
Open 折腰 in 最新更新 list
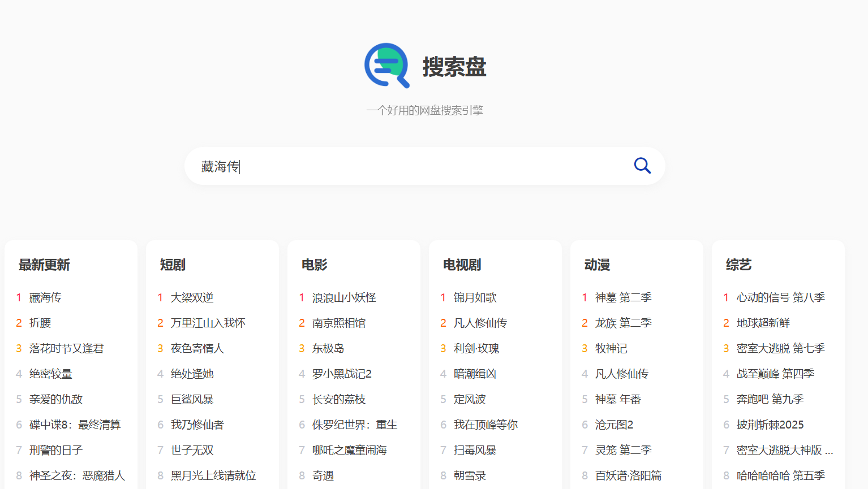[x=40, y=323]
